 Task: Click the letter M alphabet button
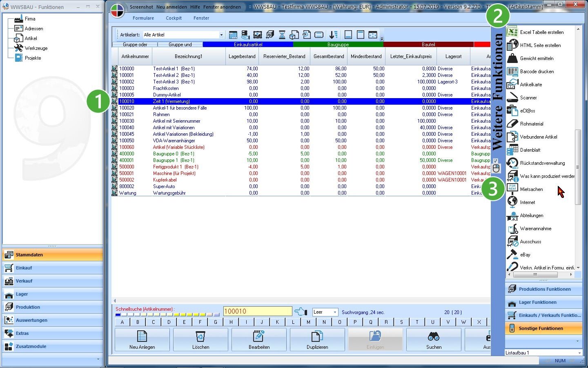click(x=308, y=322)
